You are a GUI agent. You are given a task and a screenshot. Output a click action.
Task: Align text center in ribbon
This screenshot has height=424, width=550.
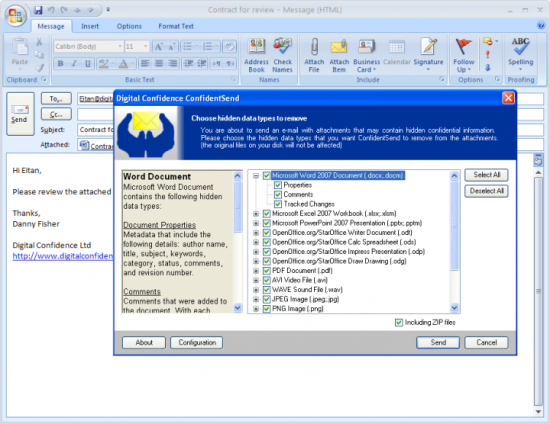pyautogui.click(x=159, y=63)
